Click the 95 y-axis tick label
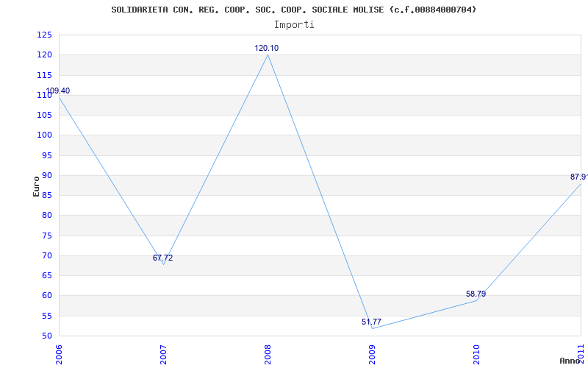588x368 pixels. [x=47, y=155]
